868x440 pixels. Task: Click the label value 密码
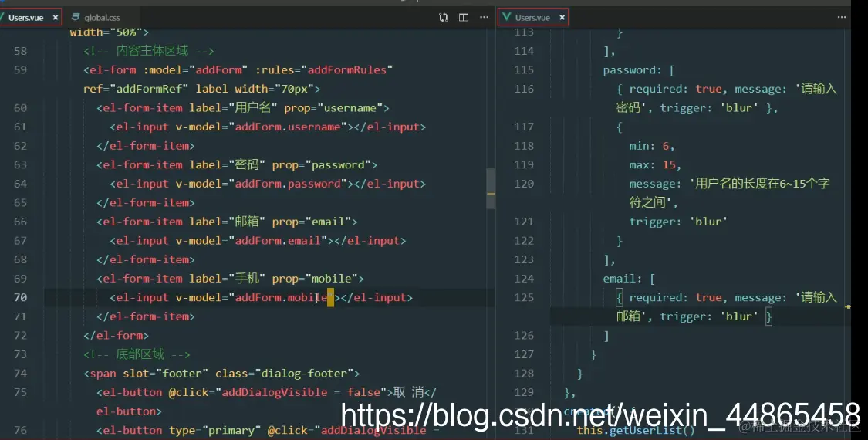(246, 164)
